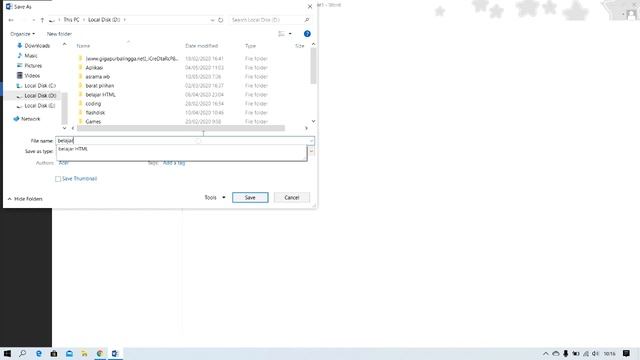Switch to Chrome in taskbar
640x360 pixels.
tap(100, 353)
